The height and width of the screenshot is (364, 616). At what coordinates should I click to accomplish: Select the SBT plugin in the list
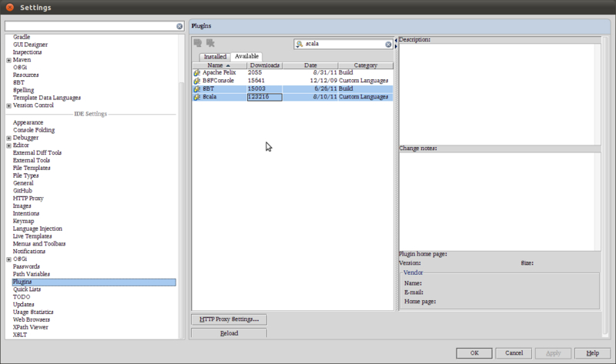coord(293,88)
